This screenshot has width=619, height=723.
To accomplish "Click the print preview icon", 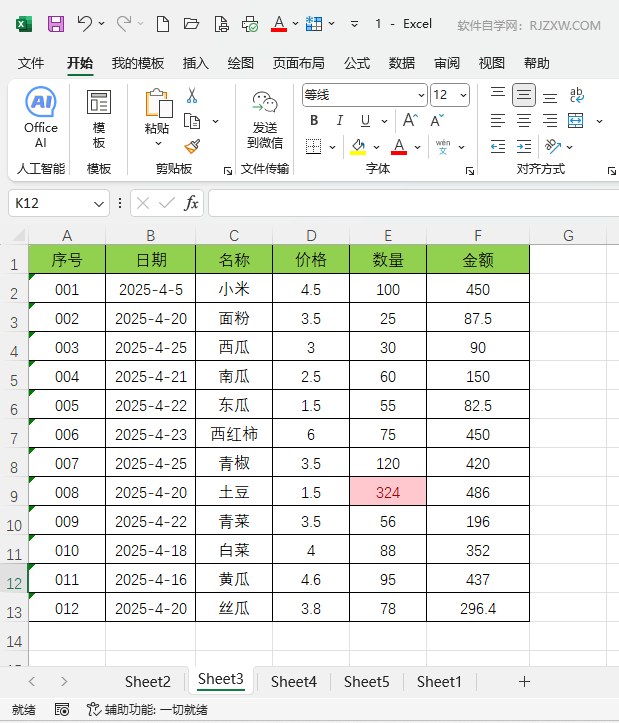I will pyautogui.click(x=221, y=24).
